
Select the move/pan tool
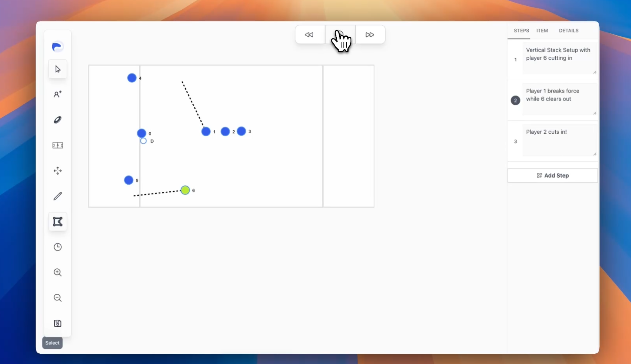point(57,171)
